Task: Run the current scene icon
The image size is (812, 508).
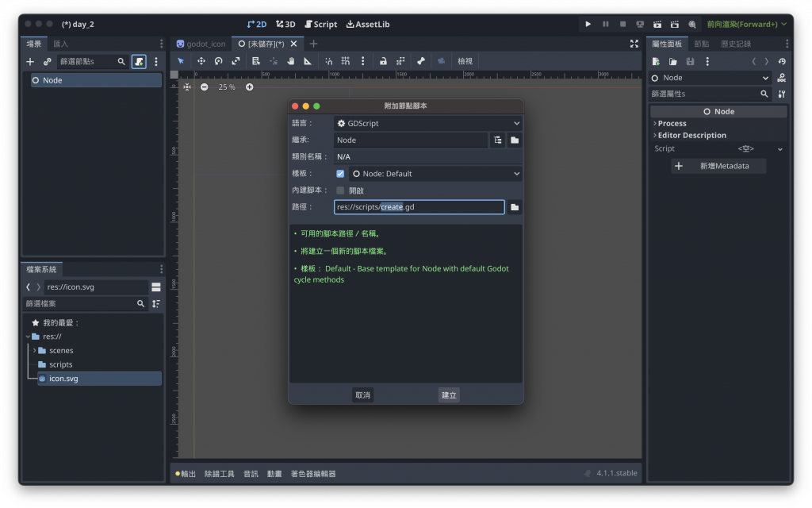Action: (x=657, y=24)
